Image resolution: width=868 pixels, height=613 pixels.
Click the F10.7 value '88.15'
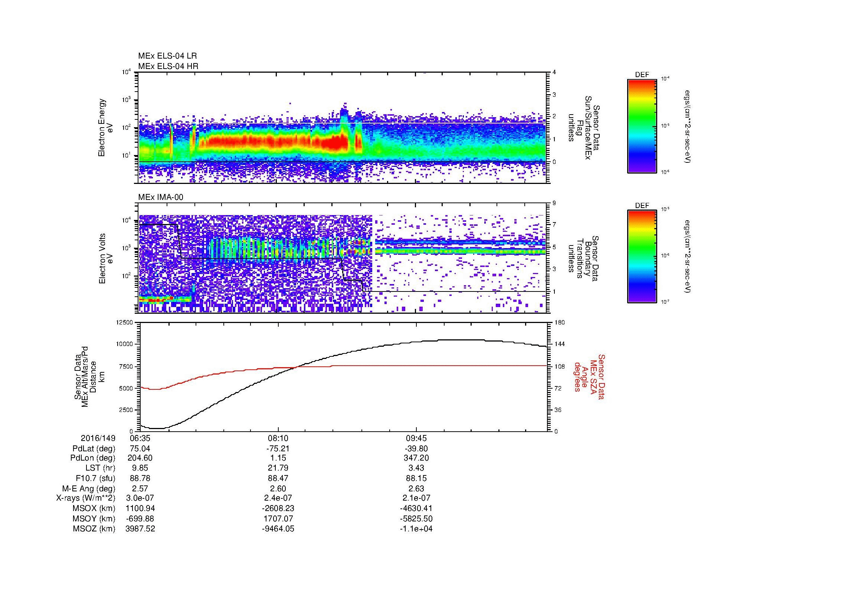click(416, 478)
